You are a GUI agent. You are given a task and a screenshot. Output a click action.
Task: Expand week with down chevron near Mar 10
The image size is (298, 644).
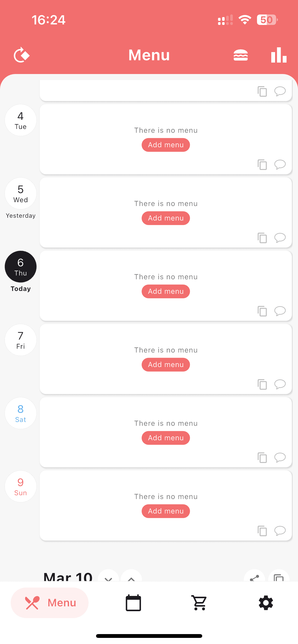pos(109,577)
